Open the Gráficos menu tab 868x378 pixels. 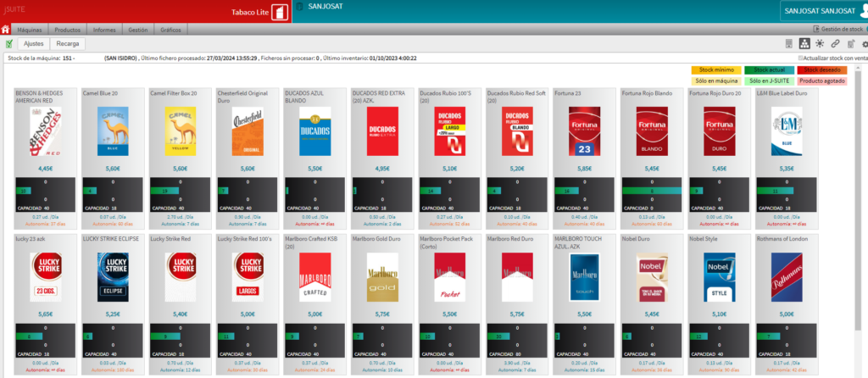(170, 30)
